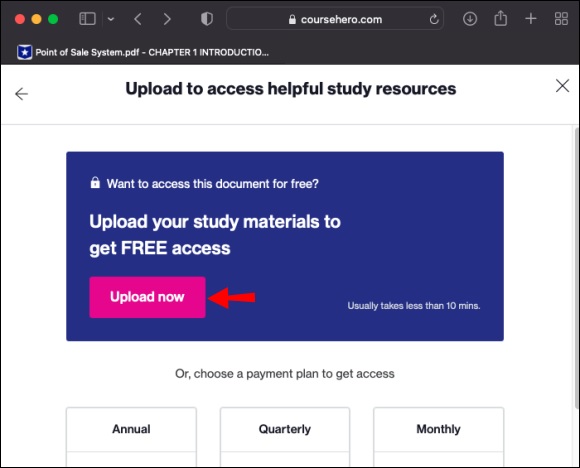
Task: Reload the page with the refresh icon
Action: [434, 19]
